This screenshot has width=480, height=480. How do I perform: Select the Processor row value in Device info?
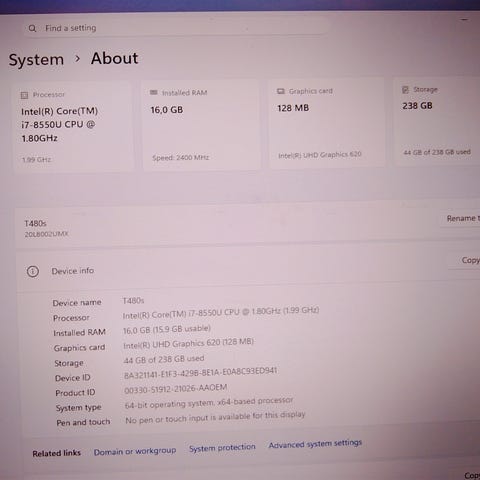click(221, 313)
